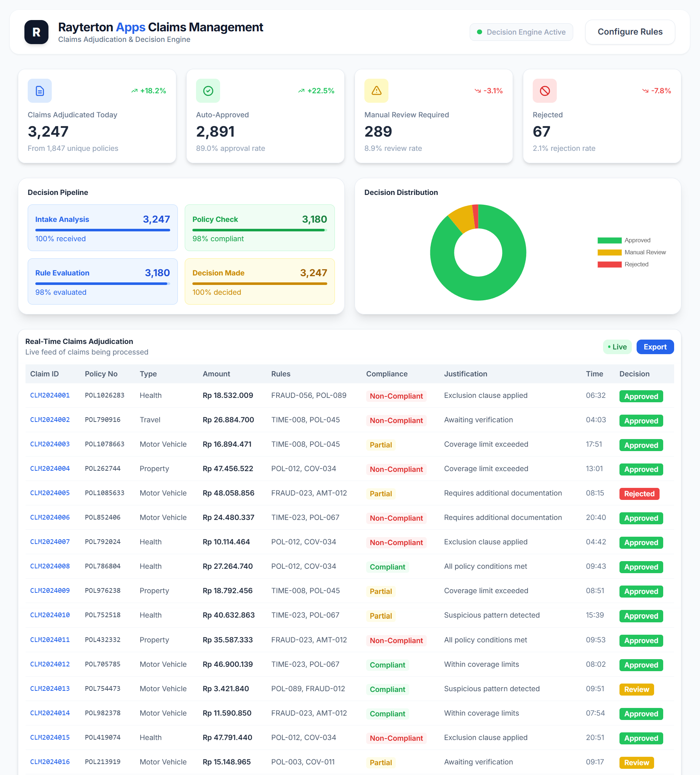
Task: Click the blue document icon on Claims Adjudicated card
Action: (x=40, y=91)
